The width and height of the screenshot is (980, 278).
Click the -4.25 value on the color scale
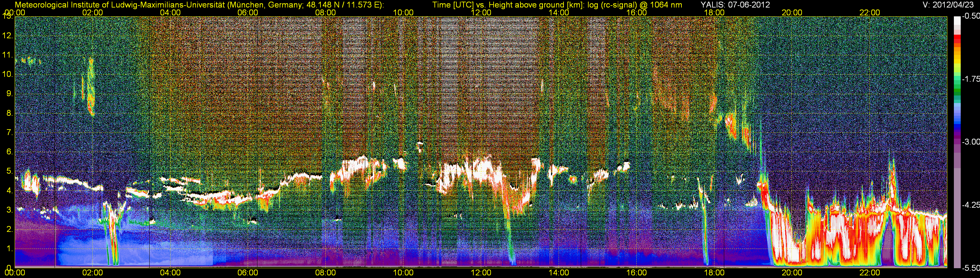pyautogui.click(x=970, y=204)
